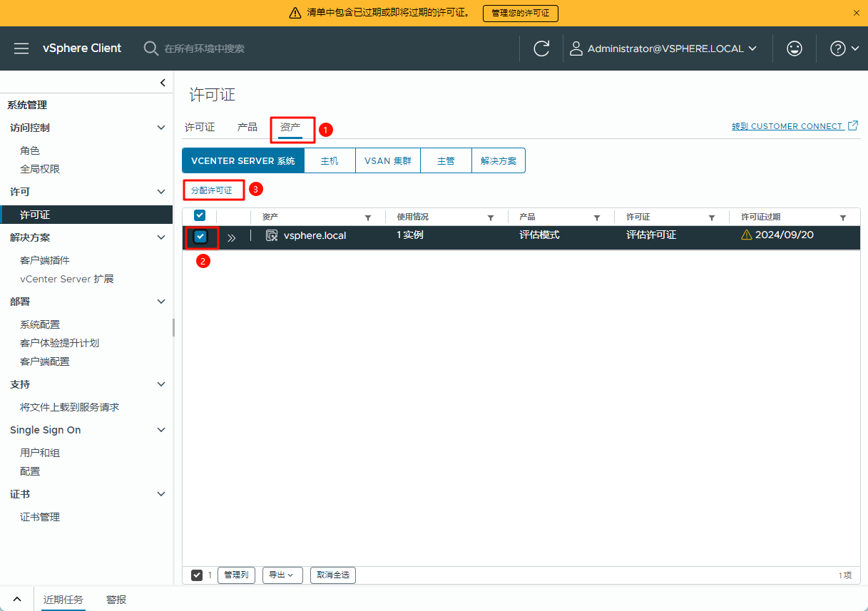Image resolution: width=868 pixels, height=611 pixels.
Task: Filter the 资产 column
Action: click(368, 217)
